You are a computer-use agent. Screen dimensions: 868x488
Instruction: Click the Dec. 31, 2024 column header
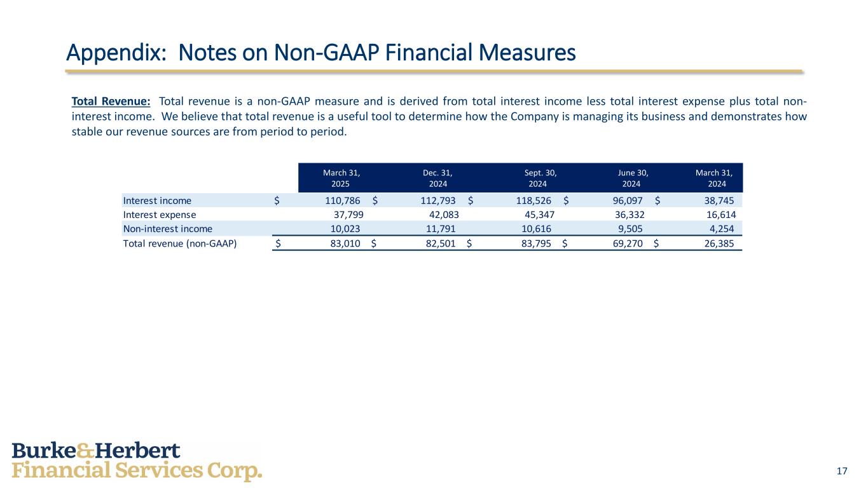click(x=437, y=178)
